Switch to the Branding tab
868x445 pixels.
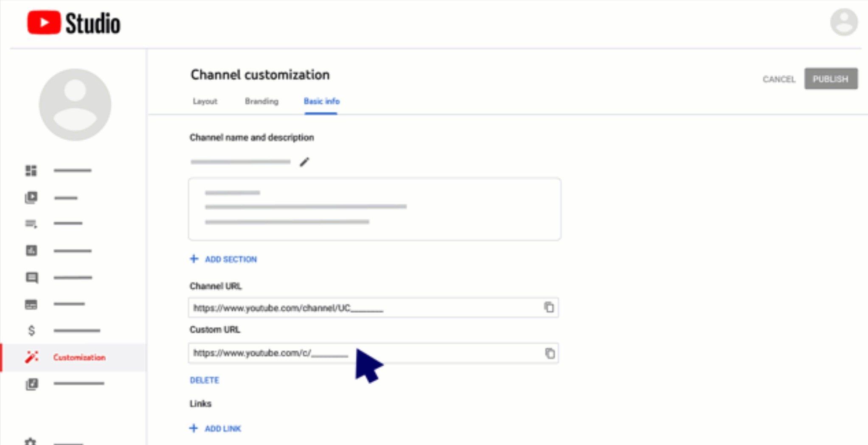click(x=261, y=101)
